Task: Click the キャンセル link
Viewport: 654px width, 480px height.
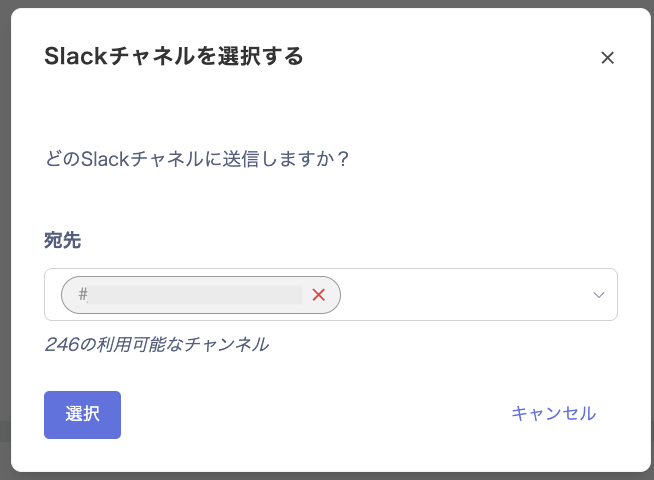Action: (553, 413)
